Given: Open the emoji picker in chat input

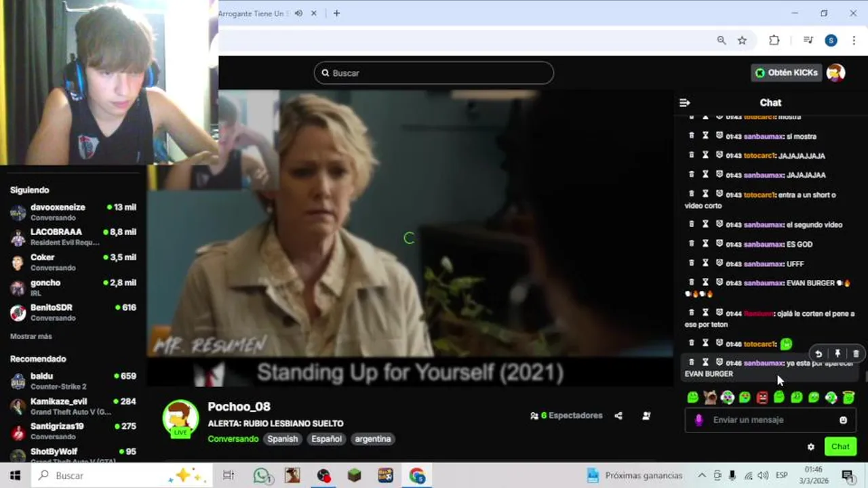Looking at the screenshot, I should tap(843, 420).
